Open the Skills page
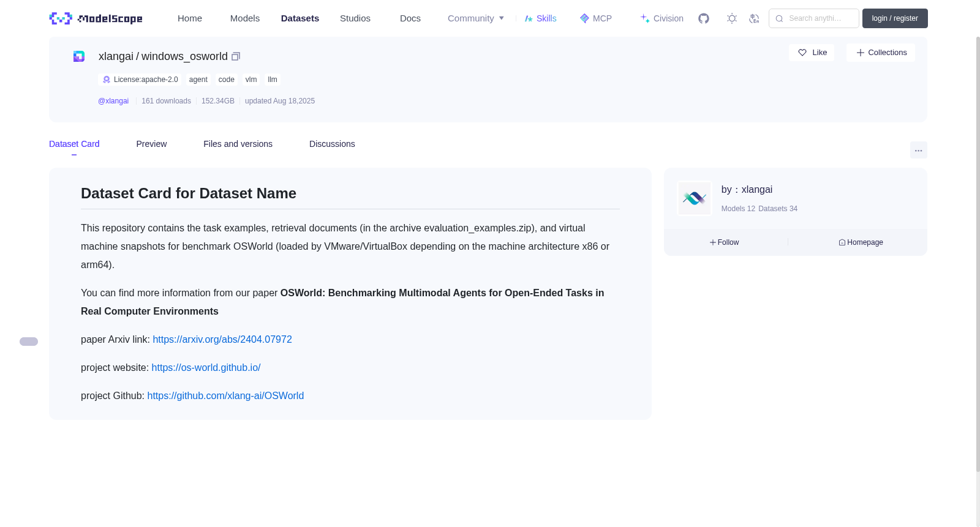This screenshot has height=527, width=980. click(x=541, y=18)
